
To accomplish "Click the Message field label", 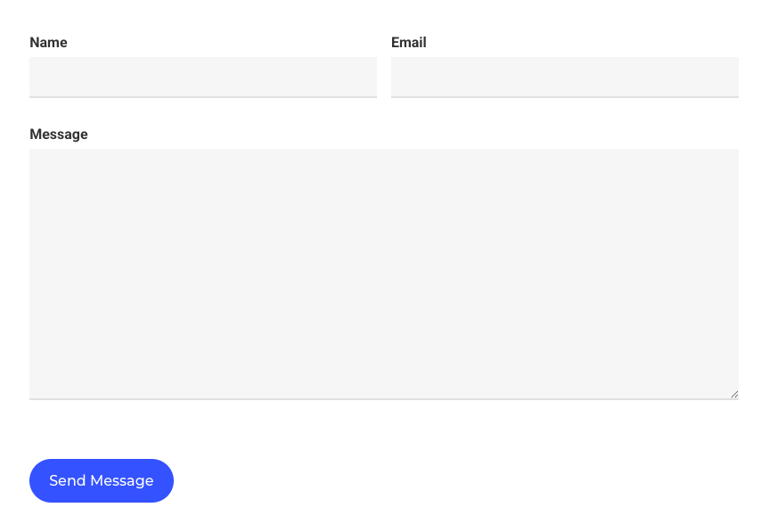I will pos(59,135).
